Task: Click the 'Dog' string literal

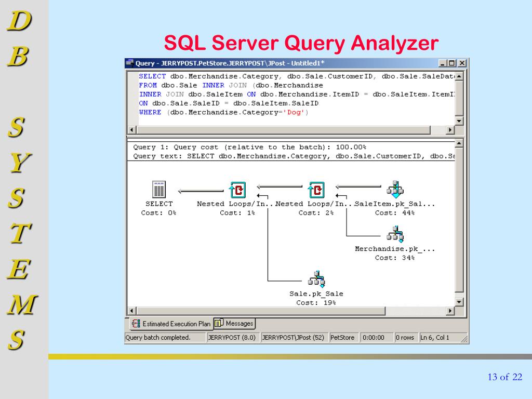Action: point(294,112)
